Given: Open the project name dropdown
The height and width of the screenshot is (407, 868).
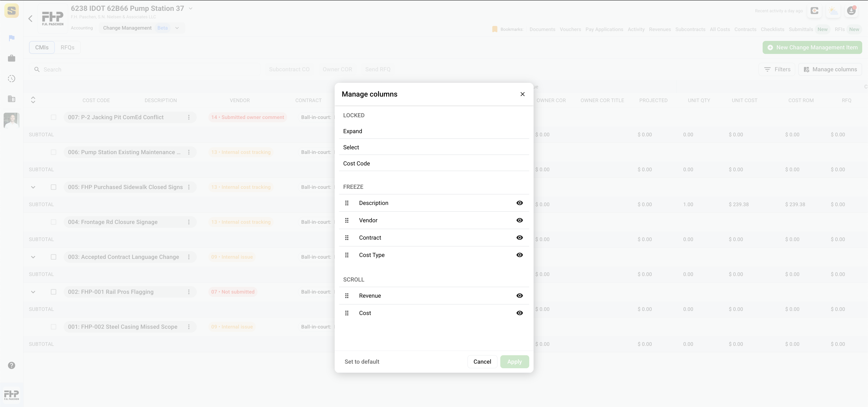Looking at the screenshot, I should pos(190,8).
